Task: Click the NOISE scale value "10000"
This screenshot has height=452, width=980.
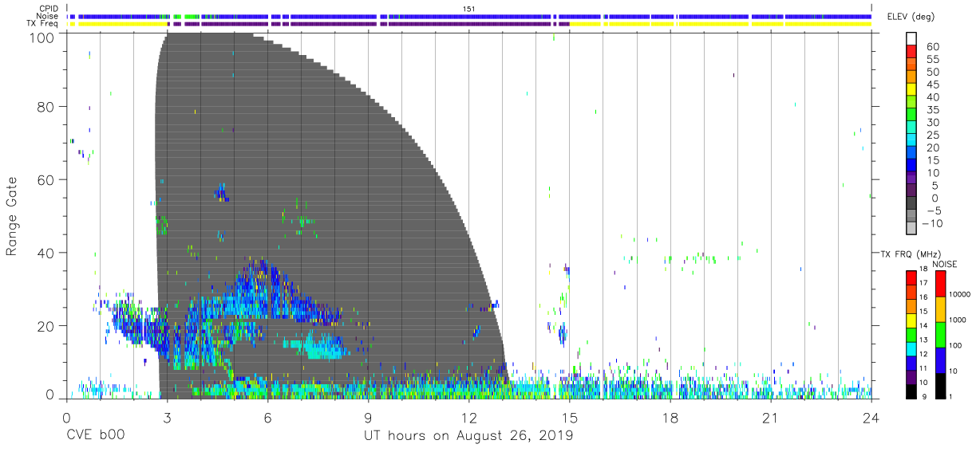Action: point(960,294)
